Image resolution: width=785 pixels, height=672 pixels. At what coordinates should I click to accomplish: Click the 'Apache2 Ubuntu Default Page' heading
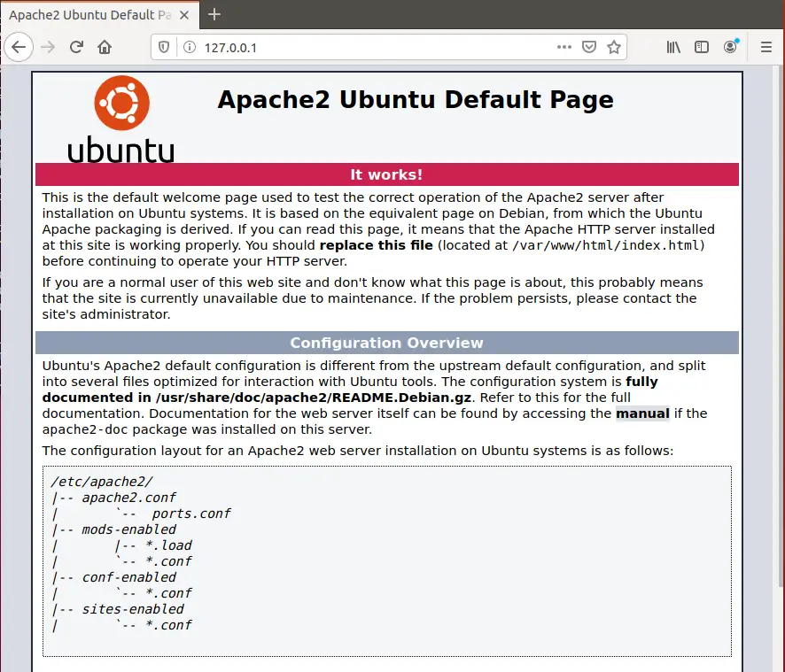(415, 99)
